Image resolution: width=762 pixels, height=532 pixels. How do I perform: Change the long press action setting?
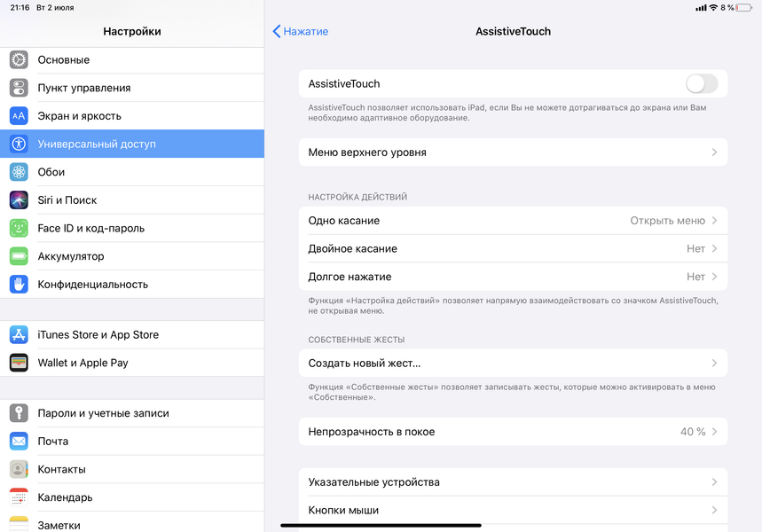coord(513,277)
